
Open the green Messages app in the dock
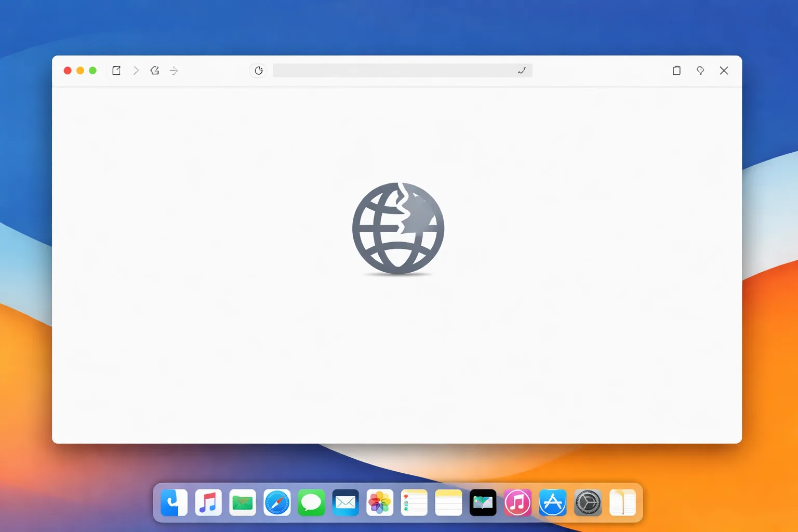pos(311,503)
